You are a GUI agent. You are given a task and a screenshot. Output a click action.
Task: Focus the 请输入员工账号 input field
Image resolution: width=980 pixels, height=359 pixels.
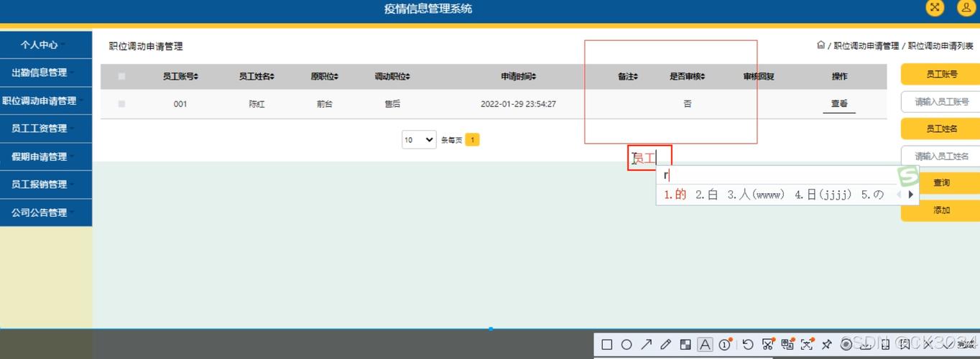click(x=940, y=101)
